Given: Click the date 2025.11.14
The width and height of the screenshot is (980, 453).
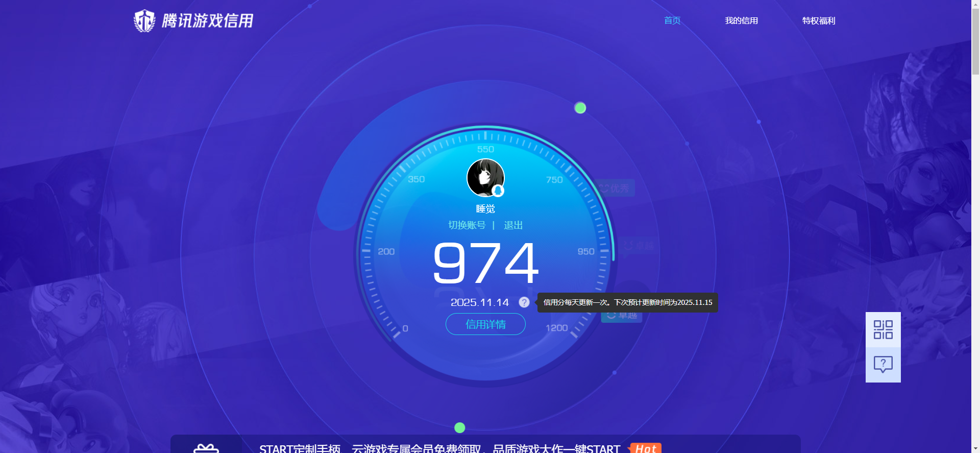Looking at the screenshot, I should (x=480, y=302).
